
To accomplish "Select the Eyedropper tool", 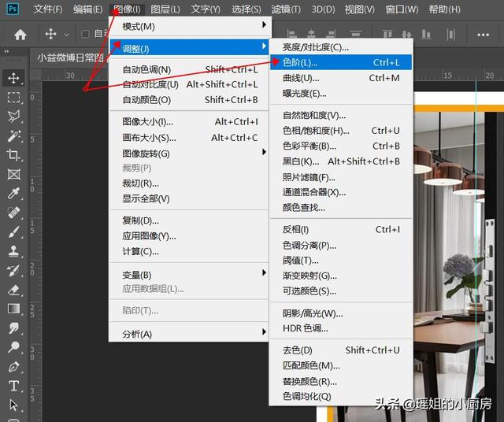I will [x=13, y=194].
